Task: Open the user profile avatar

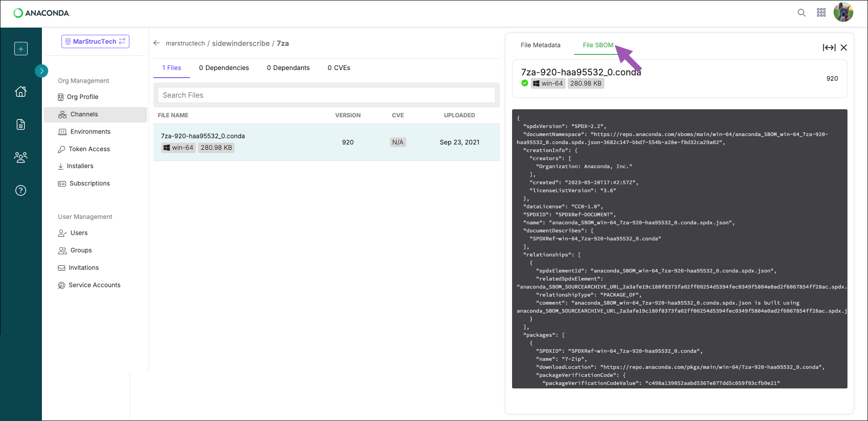Action: tap(843, 12)
